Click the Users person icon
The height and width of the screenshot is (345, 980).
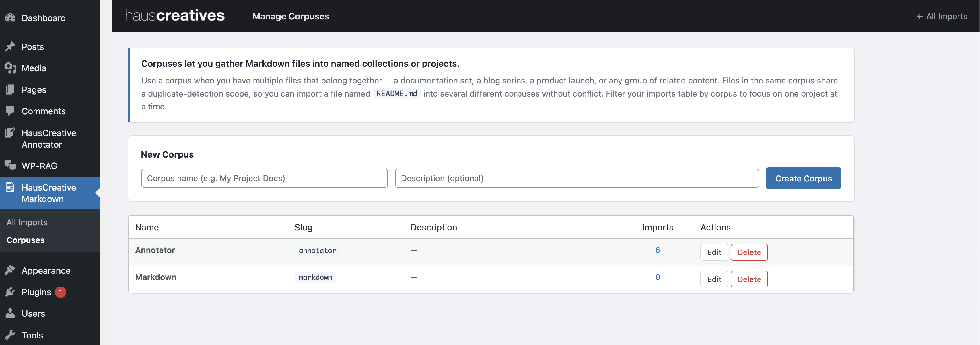(10, 313)
